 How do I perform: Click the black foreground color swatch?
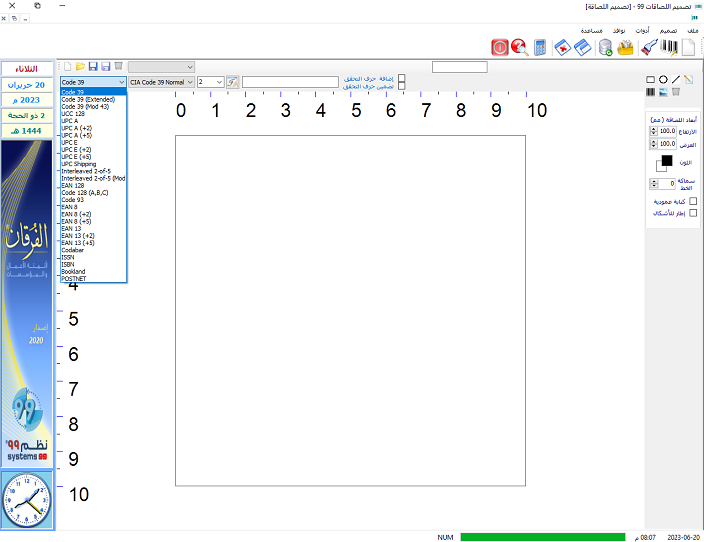click(667, 160)
